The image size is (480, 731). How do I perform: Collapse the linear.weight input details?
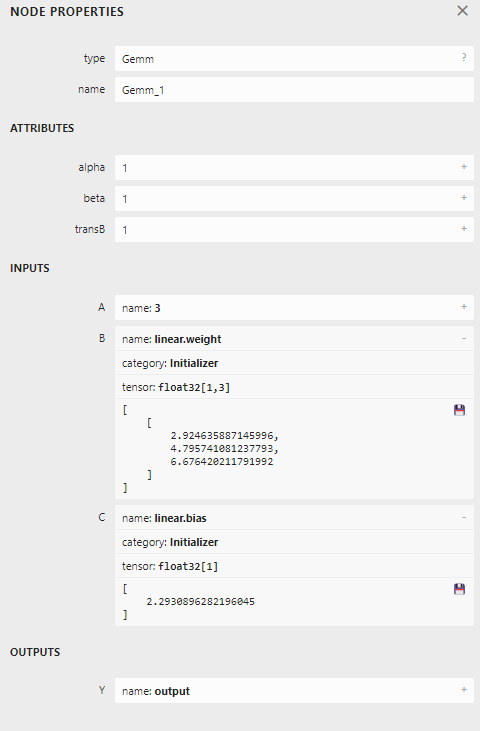pos(464,338)
